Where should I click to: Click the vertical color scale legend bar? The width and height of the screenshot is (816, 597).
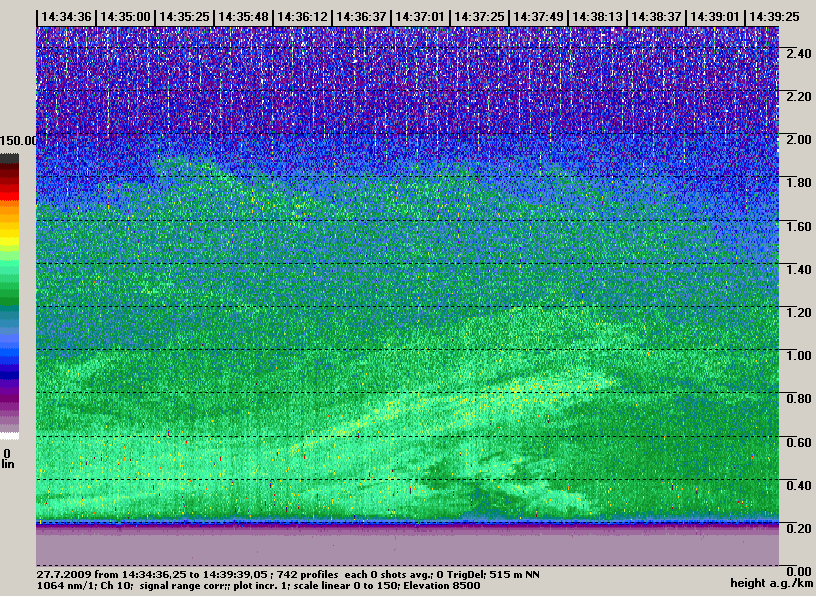9,297
